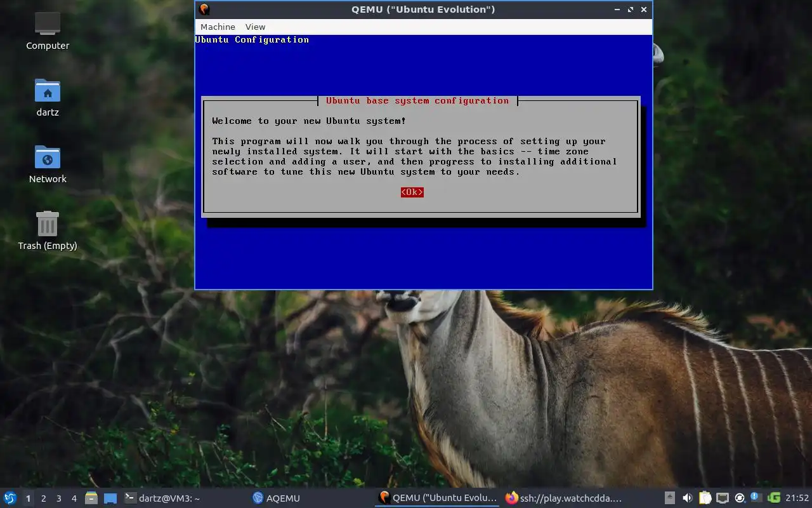
Task: Click the update refresh tray icon
Action: pyautogui.click(x=739, y=498)
